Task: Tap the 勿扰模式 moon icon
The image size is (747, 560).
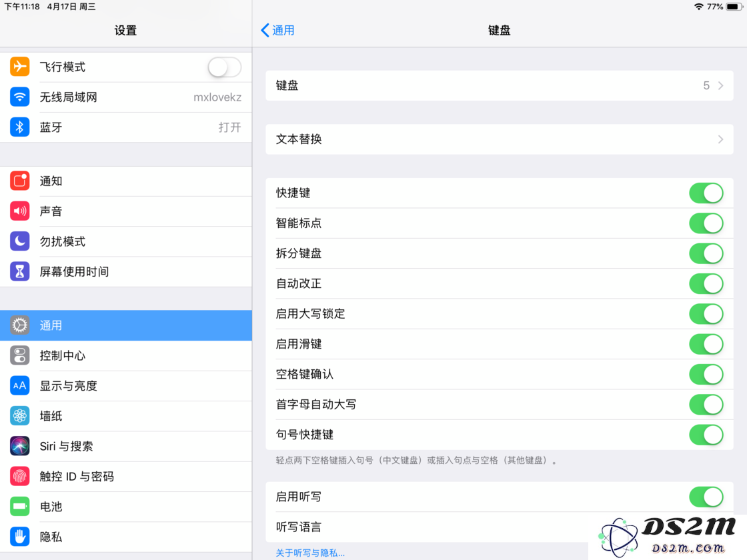Action: click(19, 241)
